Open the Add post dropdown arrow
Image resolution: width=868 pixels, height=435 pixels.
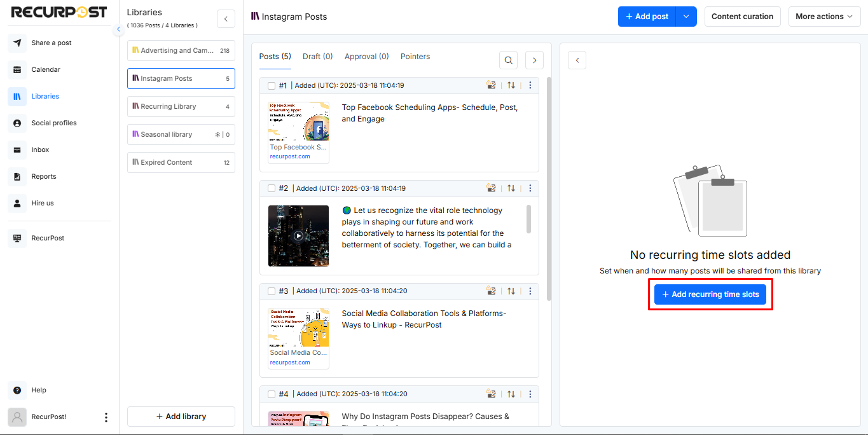click(686, 17)
